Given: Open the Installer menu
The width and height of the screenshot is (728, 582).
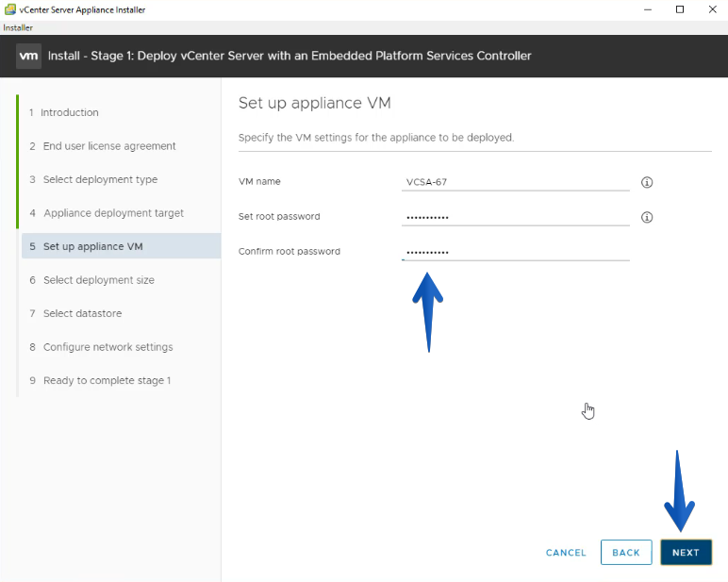Looking at the screenshot, I should 18,28.
